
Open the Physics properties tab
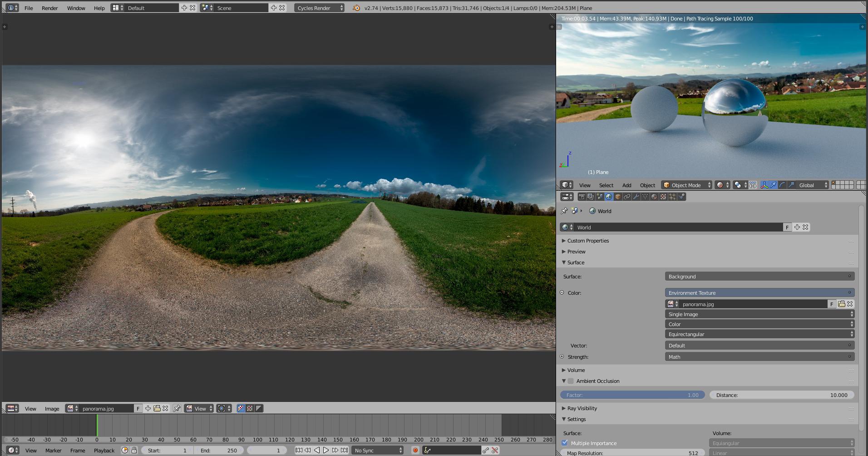click(x=681, y=197)
